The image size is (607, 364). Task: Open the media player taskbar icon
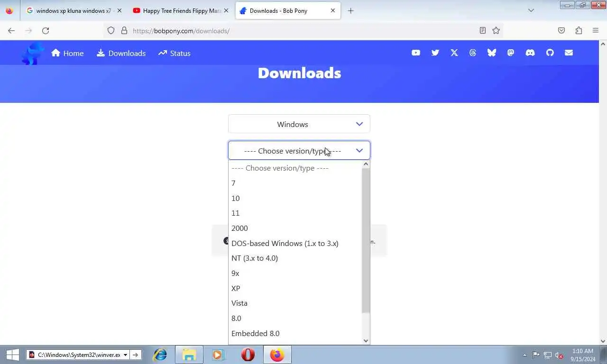217,355
